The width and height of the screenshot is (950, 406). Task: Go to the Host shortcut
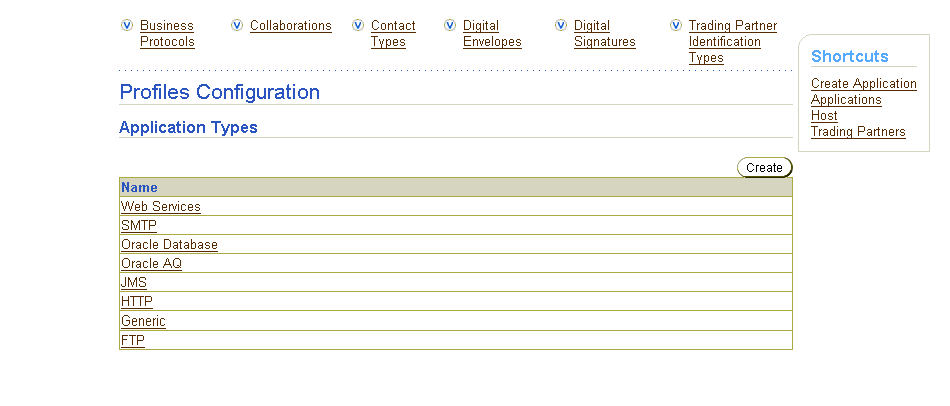coord(824,116)
